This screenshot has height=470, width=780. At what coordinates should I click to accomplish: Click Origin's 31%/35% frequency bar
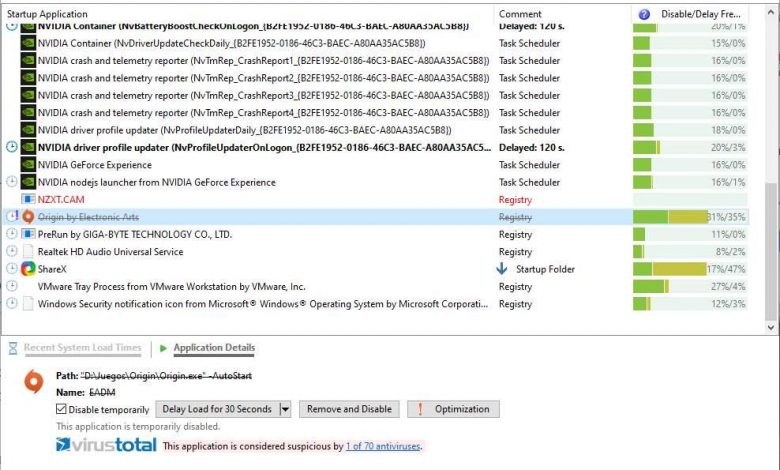tap(689, 217)
